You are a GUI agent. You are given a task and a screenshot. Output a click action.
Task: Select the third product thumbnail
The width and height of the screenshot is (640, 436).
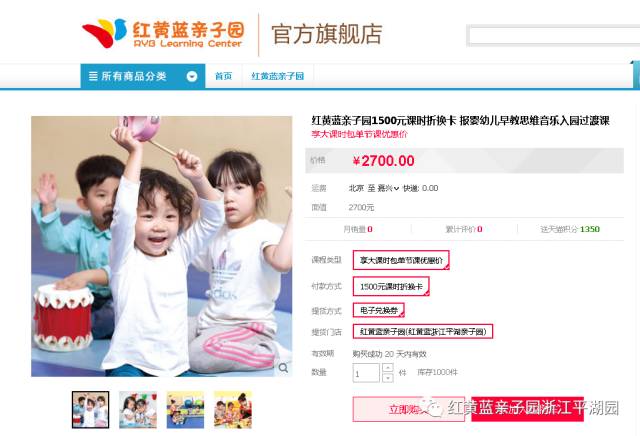[185, 409]
